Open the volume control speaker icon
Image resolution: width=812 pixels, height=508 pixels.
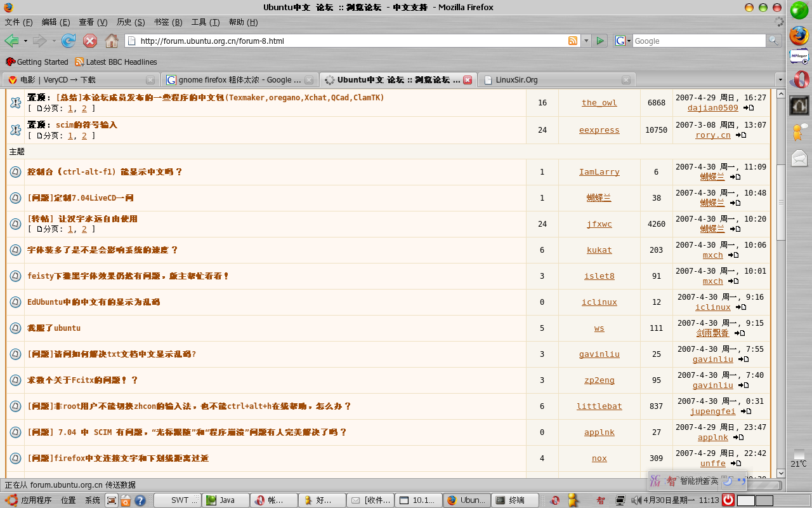(636, 500)
